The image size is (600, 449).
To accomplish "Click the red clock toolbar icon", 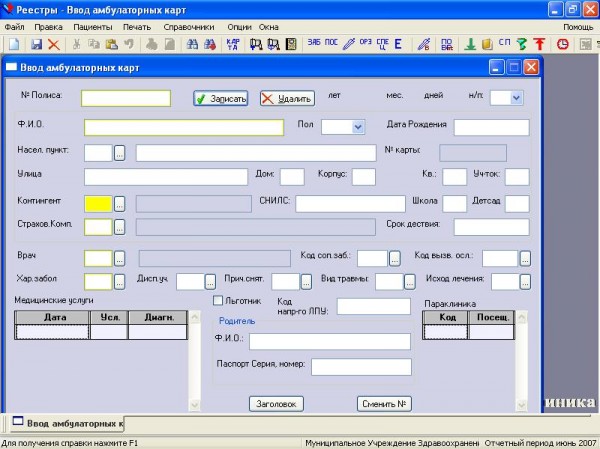I will (x=562, y=44).
